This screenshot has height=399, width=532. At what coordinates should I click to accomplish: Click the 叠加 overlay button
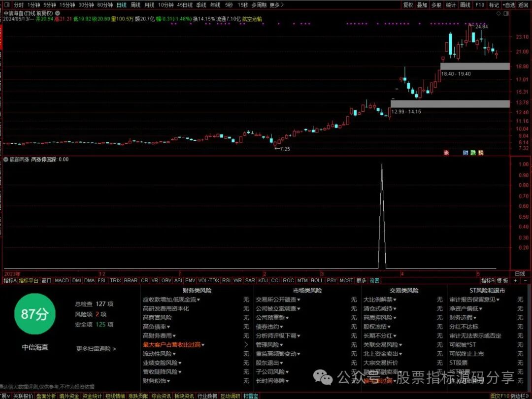tap(422, 5)
